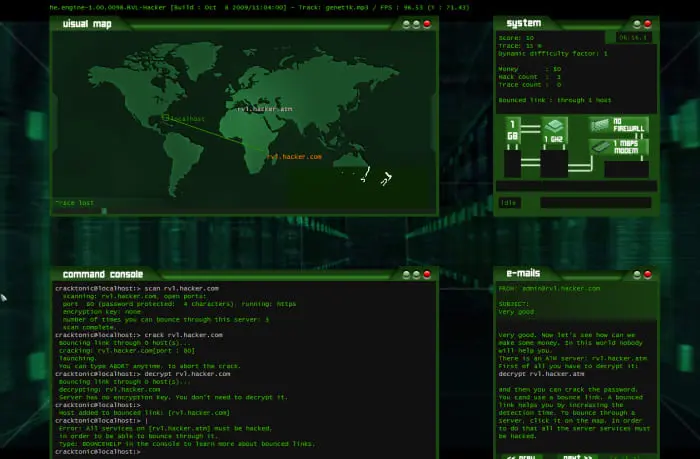Select rvl.hacker.atm server on the world map
The width and height of the screenshot is (700, 459).
tap(265, 109)
